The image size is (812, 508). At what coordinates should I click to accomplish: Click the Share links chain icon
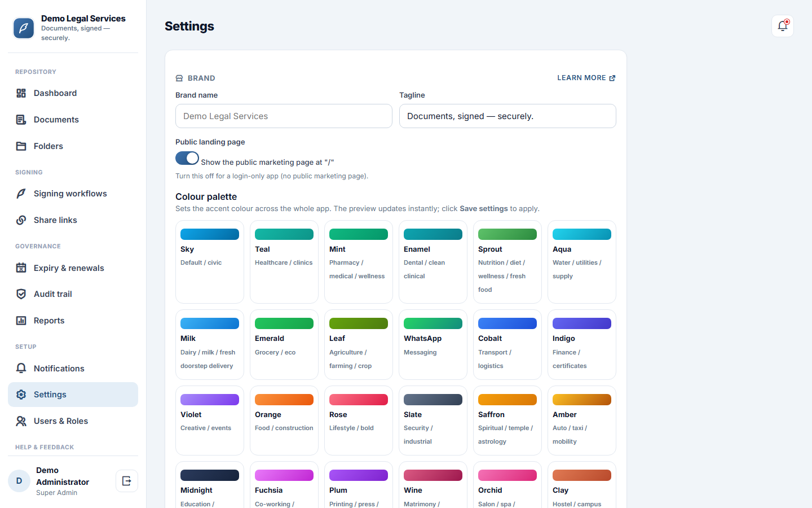pos(21,220)
